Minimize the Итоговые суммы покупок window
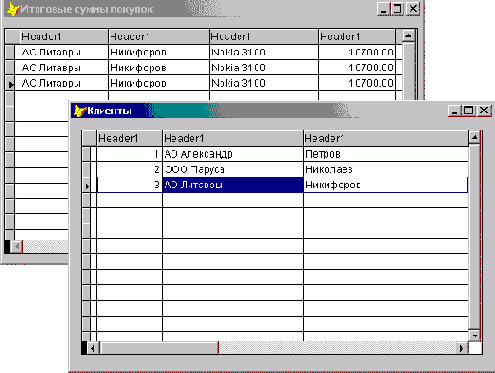Viewport: 495px width, 373px height. [383, 9]
